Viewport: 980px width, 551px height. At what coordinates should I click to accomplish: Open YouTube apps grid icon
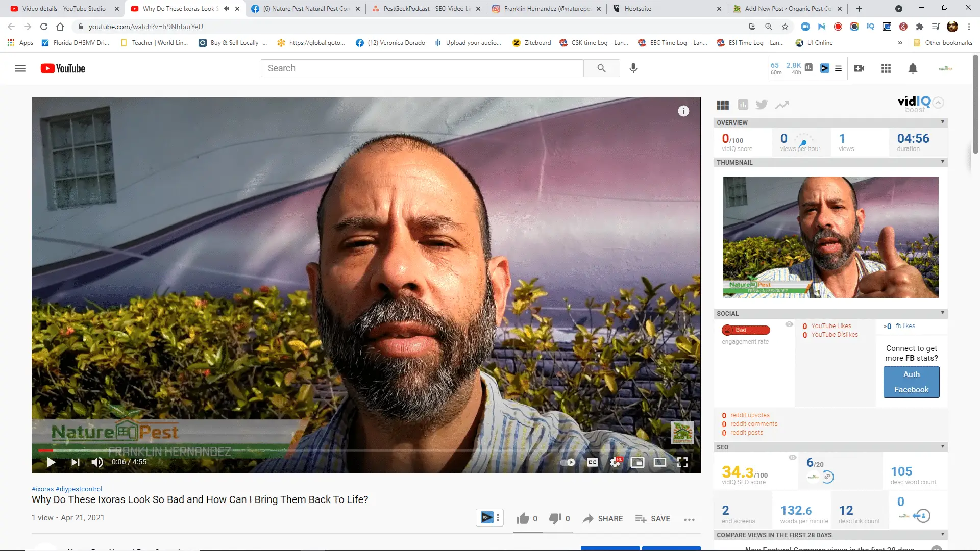[886, 68]
